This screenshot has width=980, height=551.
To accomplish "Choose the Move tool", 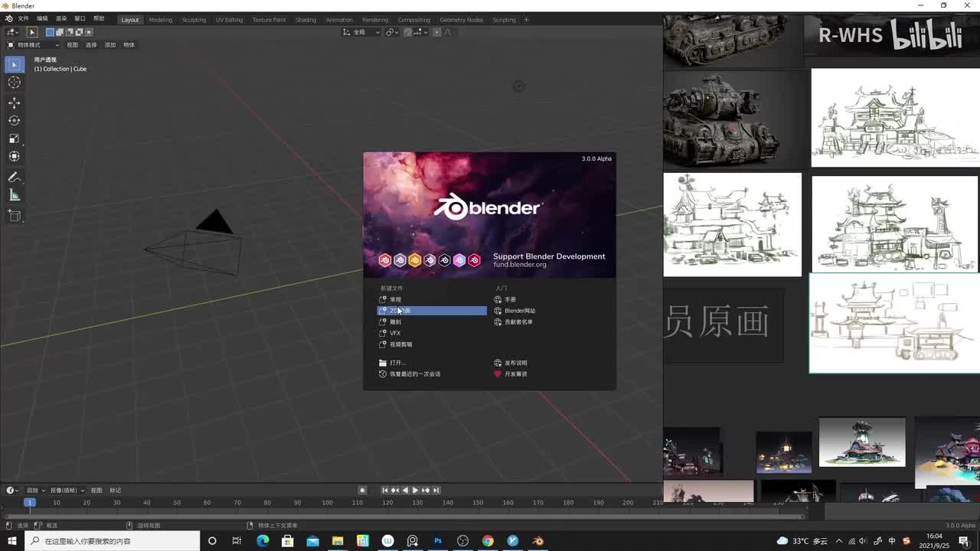I will (14, 103).
